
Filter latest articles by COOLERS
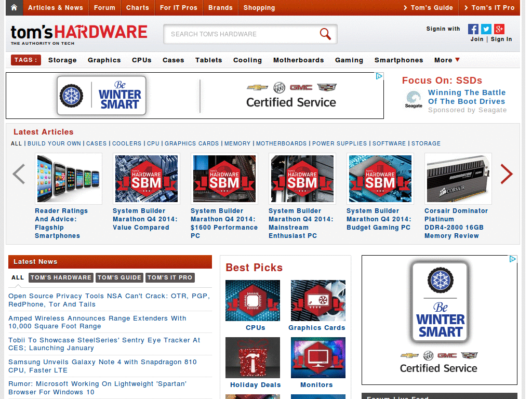[x=127, y=143]
